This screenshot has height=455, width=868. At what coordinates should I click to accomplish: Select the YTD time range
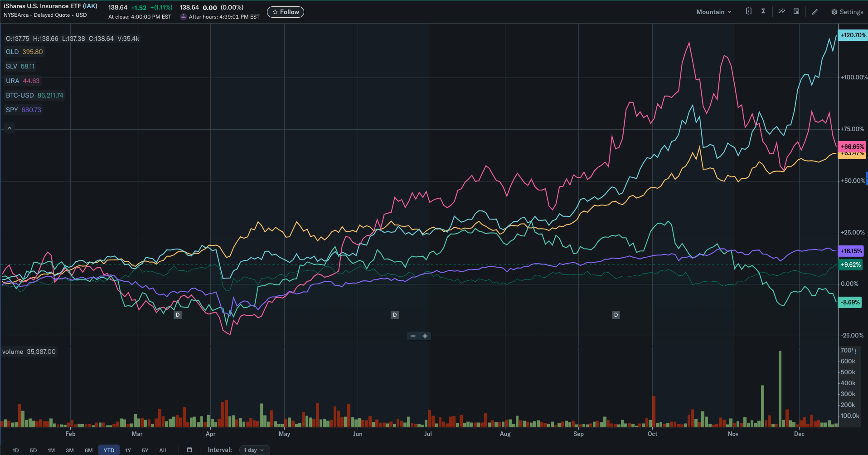(109, 450)
